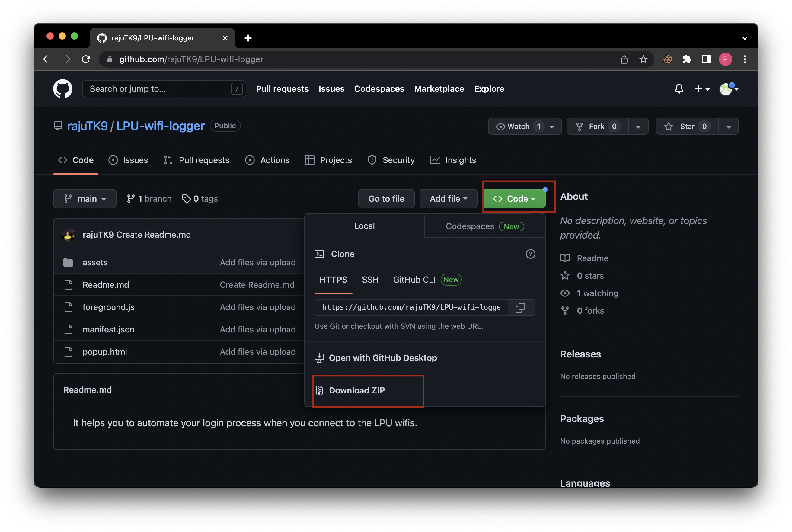Select the GitHub CLI clone option
The height and width of the screenshot is (532, 792).
pyautogui.click(x=414, y=280)
